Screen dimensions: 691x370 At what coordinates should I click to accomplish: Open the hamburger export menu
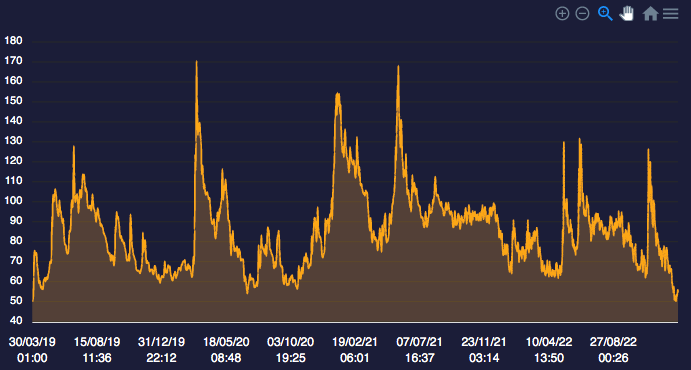[670, 14]
